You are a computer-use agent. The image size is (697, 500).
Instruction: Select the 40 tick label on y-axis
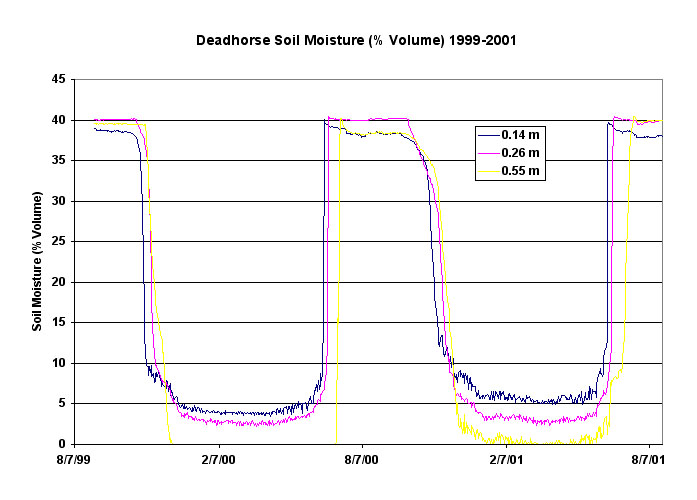(60, 120)
